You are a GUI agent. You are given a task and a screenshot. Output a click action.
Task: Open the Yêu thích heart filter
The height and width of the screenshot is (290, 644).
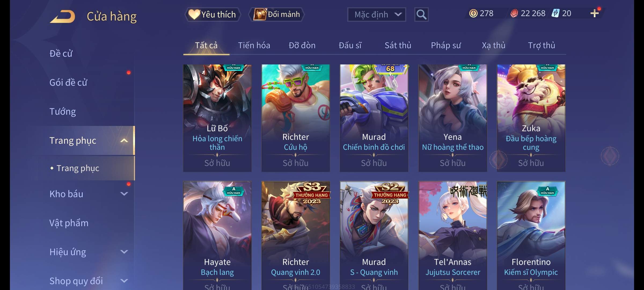[x=213, y=14]
